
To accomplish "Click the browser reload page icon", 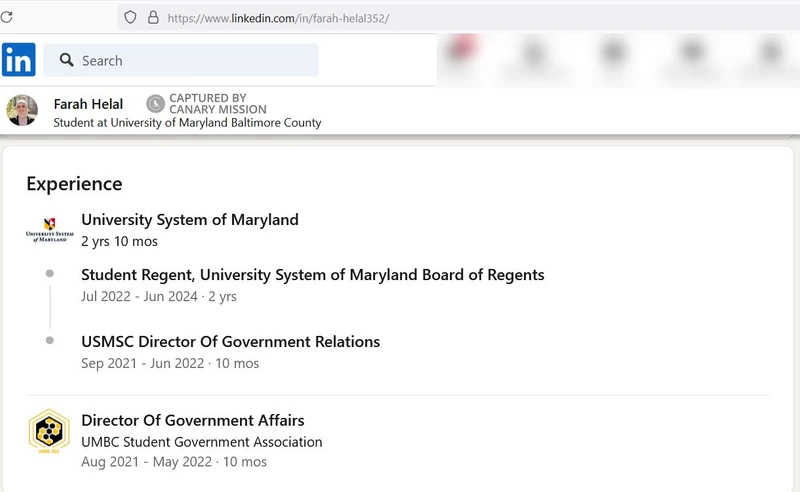I will (x=6, y=17).
